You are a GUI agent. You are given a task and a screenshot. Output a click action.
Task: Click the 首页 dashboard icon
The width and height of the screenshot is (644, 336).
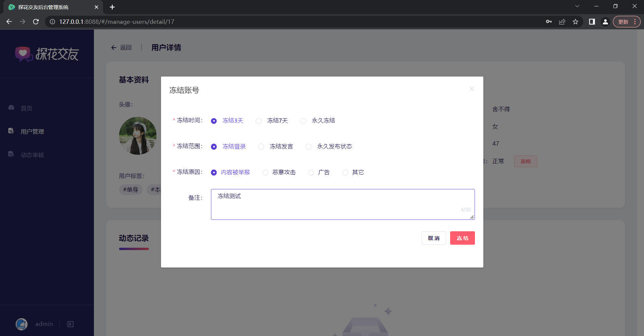point(11,108)
